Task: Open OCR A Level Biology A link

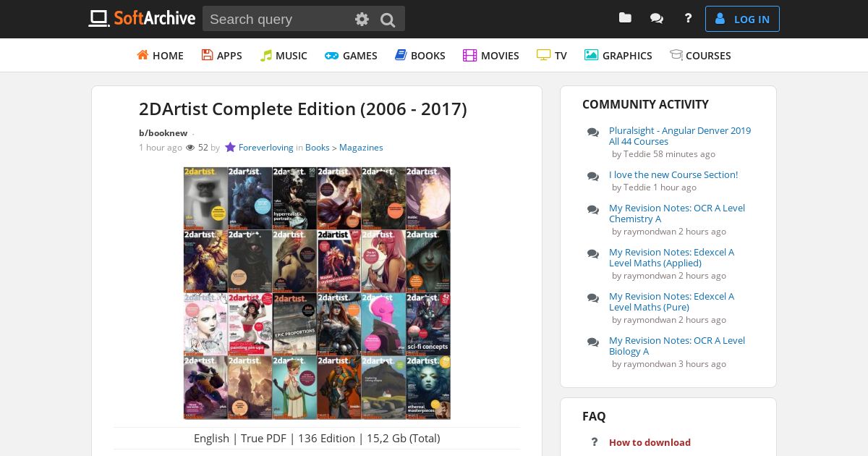Action: [x=677, y=346]
